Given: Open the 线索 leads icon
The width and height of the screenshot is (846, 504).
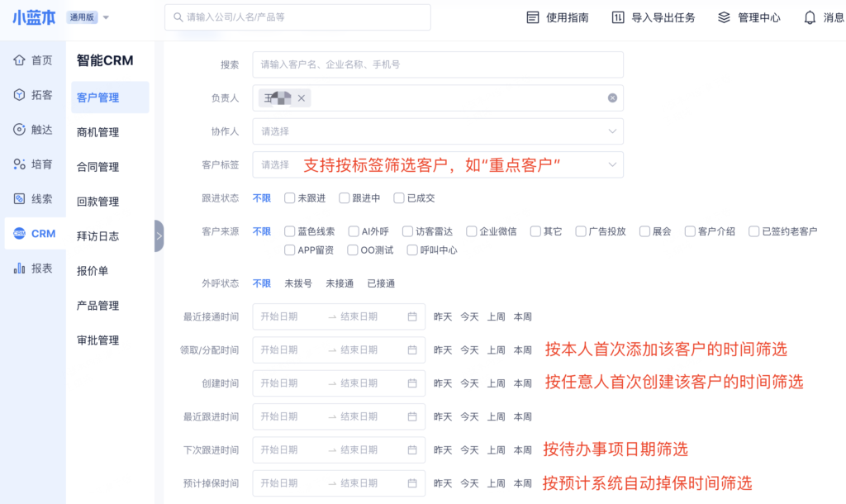Looking at the screenshot, I should 20,199.
